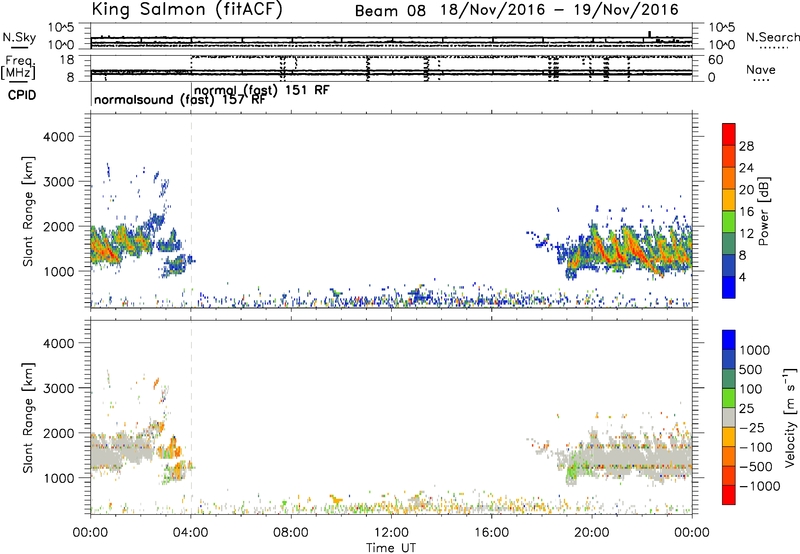800x554 pixels.
Task: Click the 500 tick on the velocity colorbar
Action: point(751,370)
